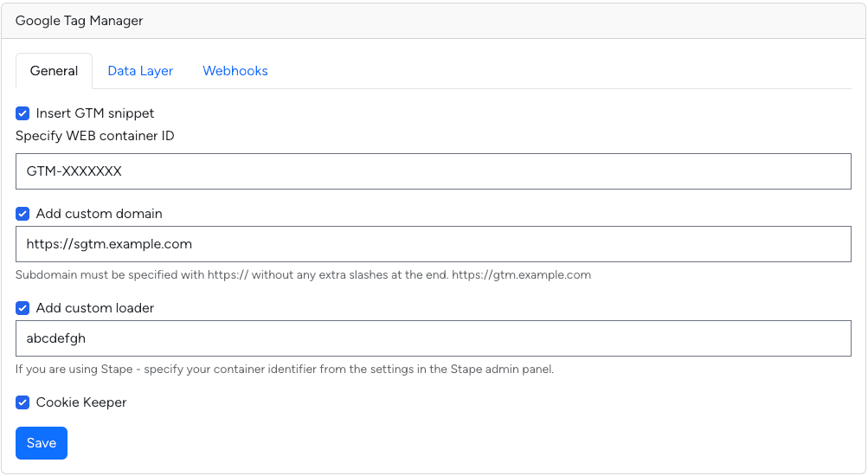Click into the custom loader identifier field

tap(434, 338)
